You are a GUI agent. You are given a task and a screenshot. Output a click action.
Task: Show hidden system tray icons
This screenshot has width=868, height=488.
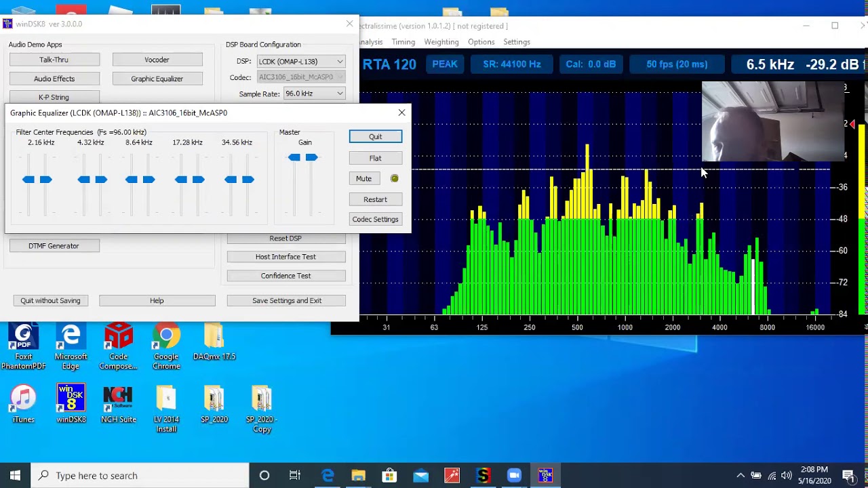(741, 475)
